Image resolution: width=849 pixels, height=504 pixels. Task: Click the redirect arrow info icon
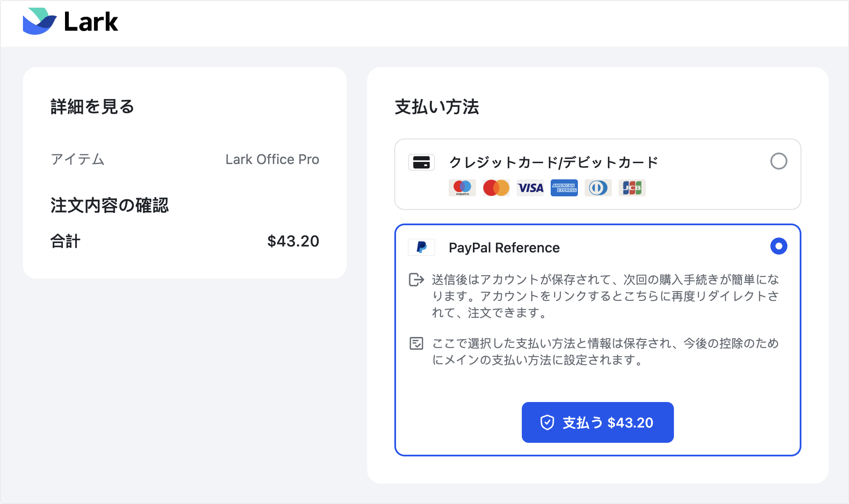click(416, 280)
